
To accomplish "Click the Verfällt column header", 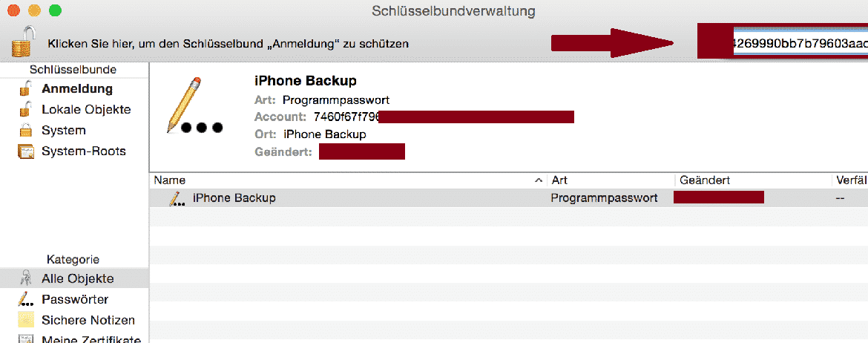I will click(x=849, y=180).
